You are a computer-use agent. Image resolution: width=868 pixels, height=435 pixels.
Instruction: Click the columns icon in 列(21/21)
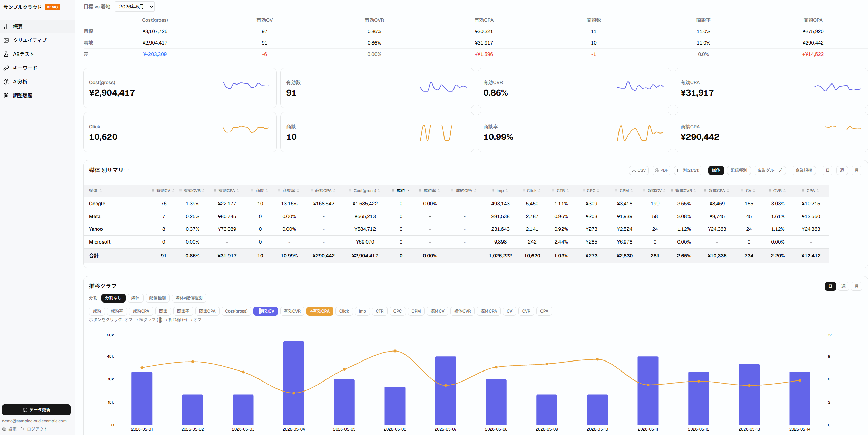coord(679,170)
